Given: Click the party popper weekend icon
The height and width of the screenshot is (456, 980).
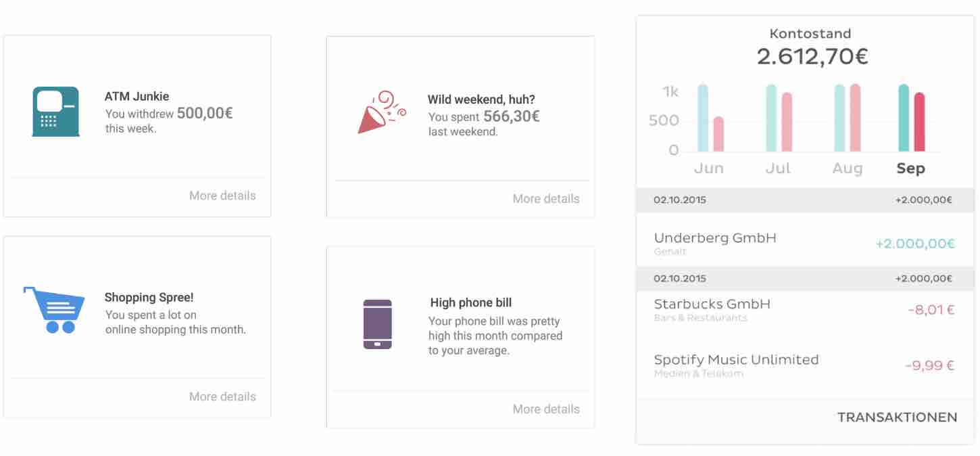Looking at the screenshot, I should [381, 112].
